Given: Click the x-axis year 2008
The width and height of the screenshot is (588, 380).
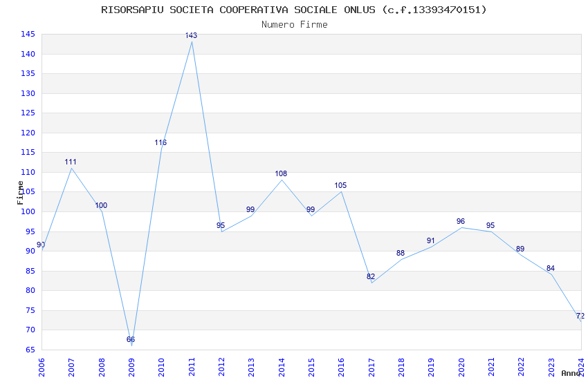Looking at the screenshot, I should pyautogui.click(x=101, y=368).
